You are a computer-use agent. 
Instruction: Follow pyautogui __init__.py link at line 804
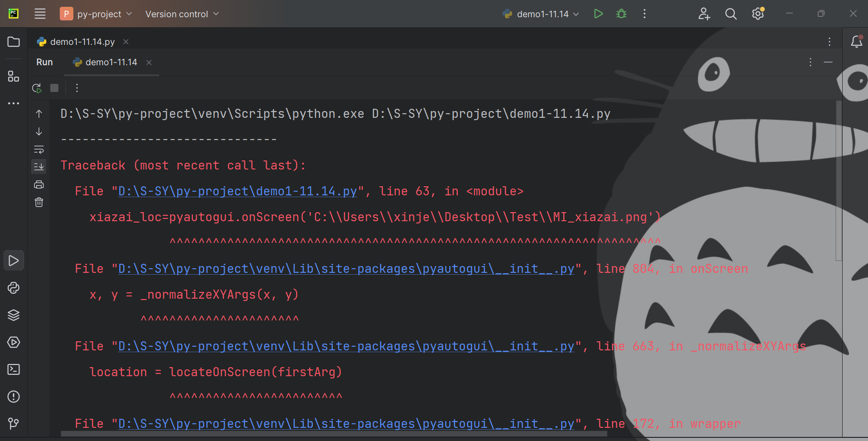[346, 269]
